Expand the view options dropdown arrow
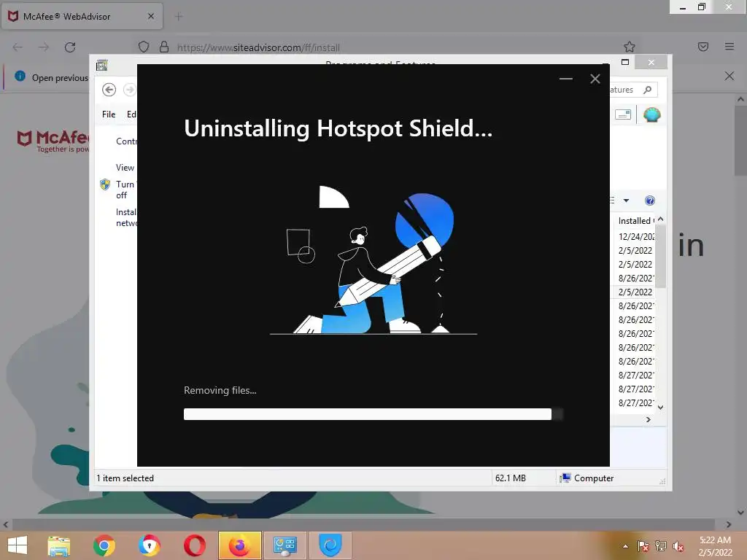 (x=626, y=201)
